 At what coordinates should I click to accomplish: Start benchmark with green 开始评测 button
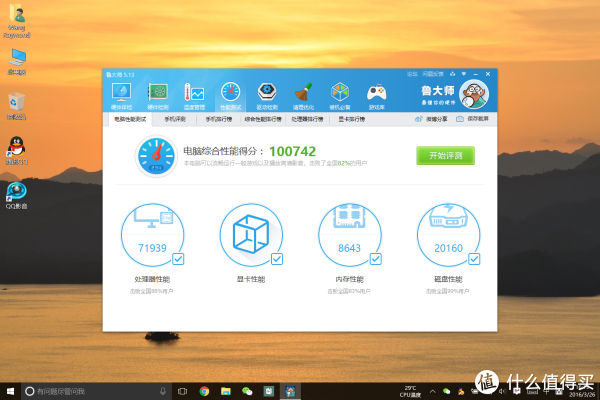point(445,155)
